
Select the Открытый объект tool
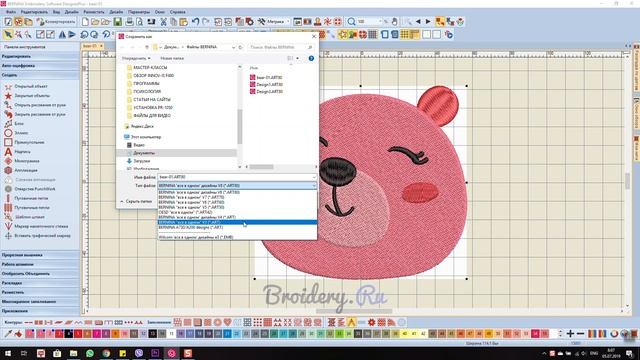[27, 87]
